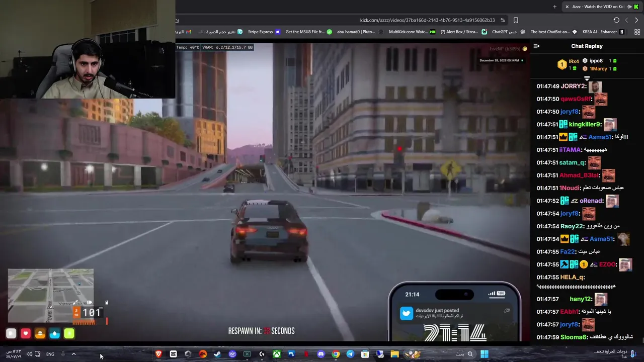Click username EAbh1 in chat
This screenshot has width=644, height=362.
point(570,312)
